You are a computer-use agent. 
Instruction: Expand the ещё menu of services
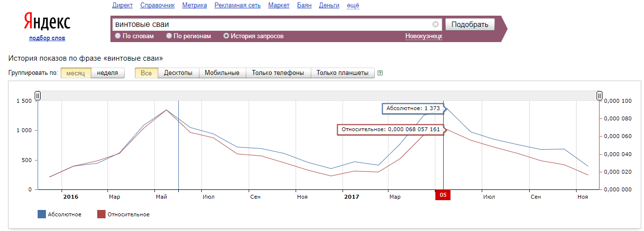coord(353,5)
